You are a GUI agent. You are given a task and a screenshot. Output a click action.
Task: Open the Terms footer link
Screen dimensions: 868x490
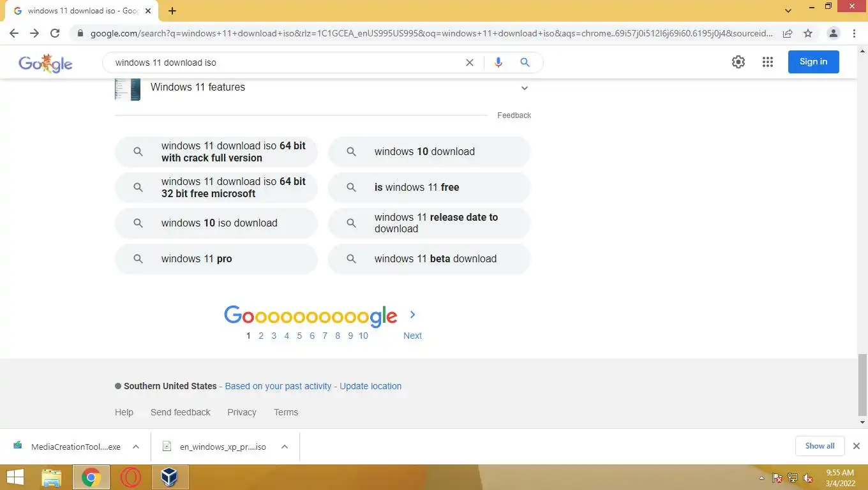click(286, 412)
